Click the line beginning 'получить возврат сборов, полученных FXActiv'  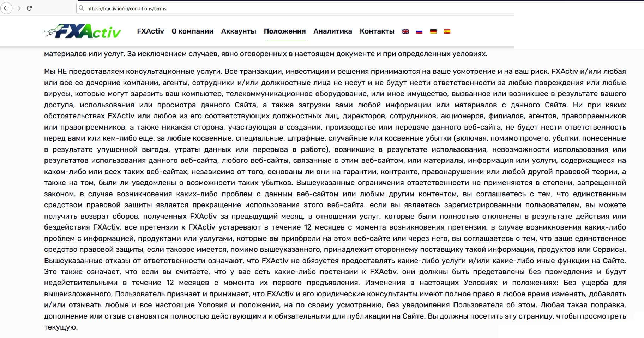pyautogui.click(x=335, y=216)
